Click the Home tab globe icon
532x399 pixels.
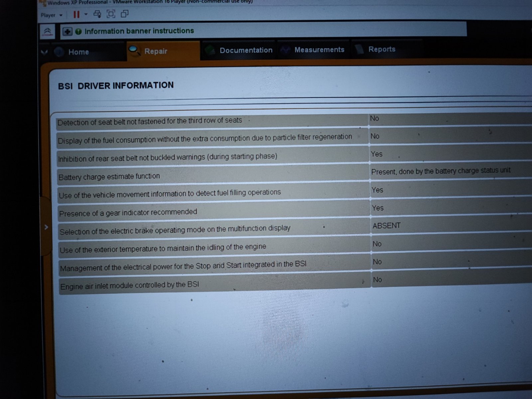(59, 52)
